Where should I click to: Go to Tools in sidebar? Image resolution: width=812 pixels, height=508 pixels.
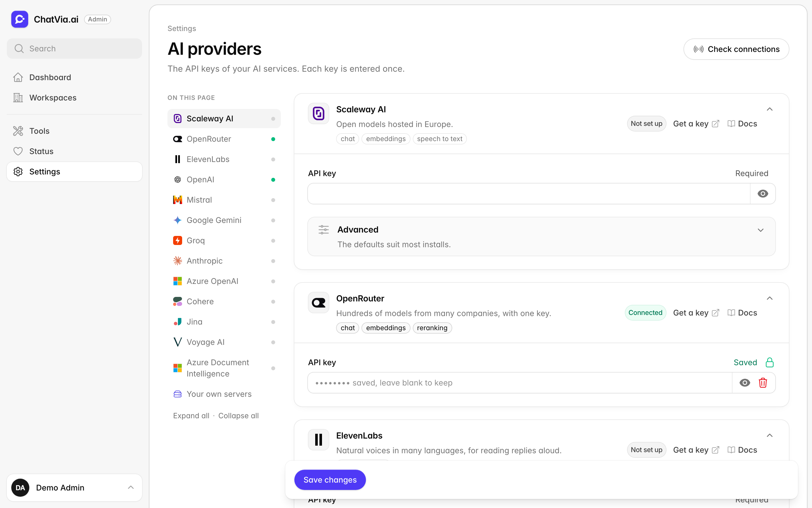tap(74, 131)
